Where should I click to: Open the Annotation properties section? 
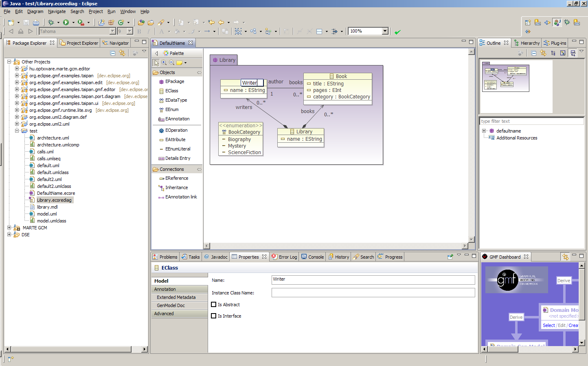180,289
